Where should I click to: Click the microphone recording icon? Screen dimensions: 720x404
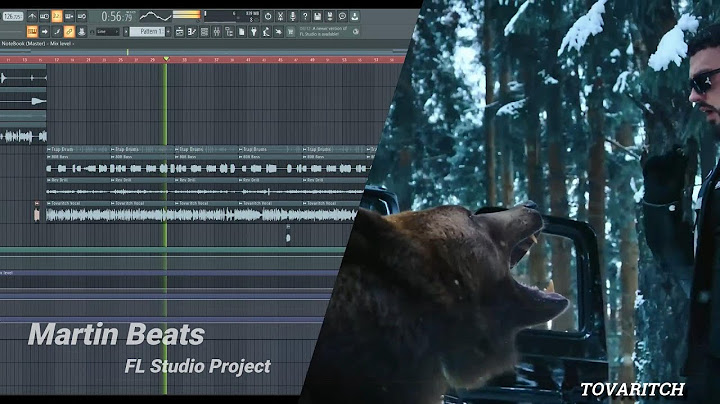coord(293,17)
